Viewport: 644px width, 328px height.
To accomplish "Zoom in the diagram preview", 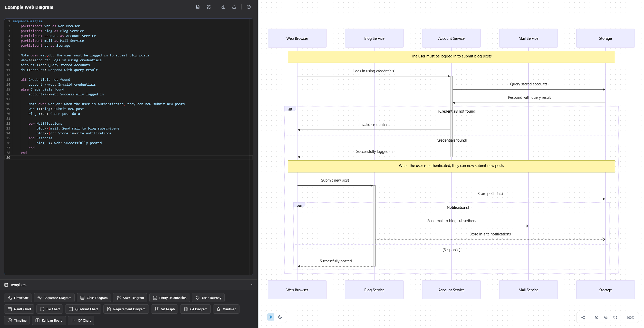I will pyautogui.click(x=597, y=317).
